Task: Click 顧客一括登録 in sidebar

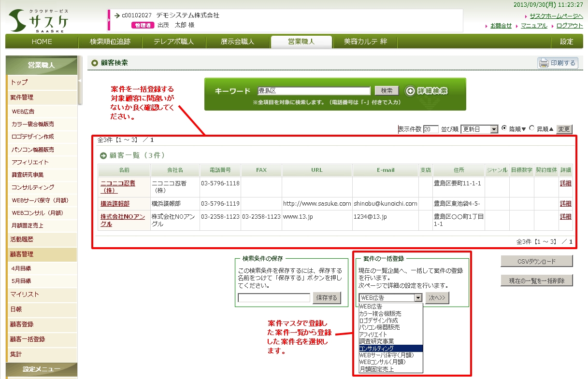Action: tap(28, 339)
